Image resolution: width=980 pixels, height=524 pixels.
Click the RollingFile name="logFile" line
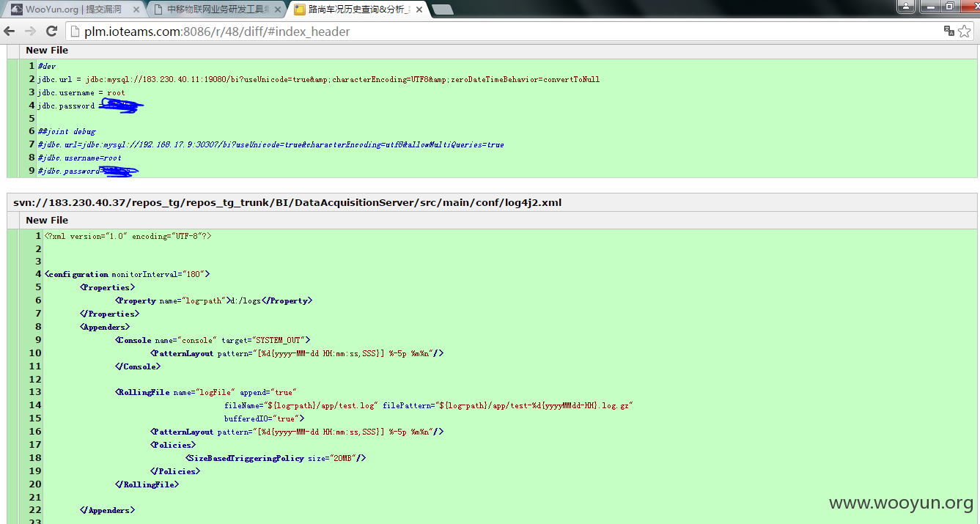point(205,392)
